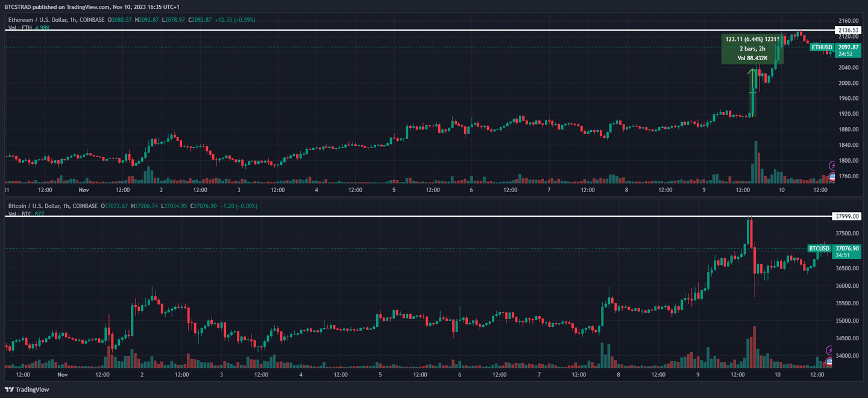
Task: Click the BTC current price 37076.90 label
Action: click(x=848, y=248)
